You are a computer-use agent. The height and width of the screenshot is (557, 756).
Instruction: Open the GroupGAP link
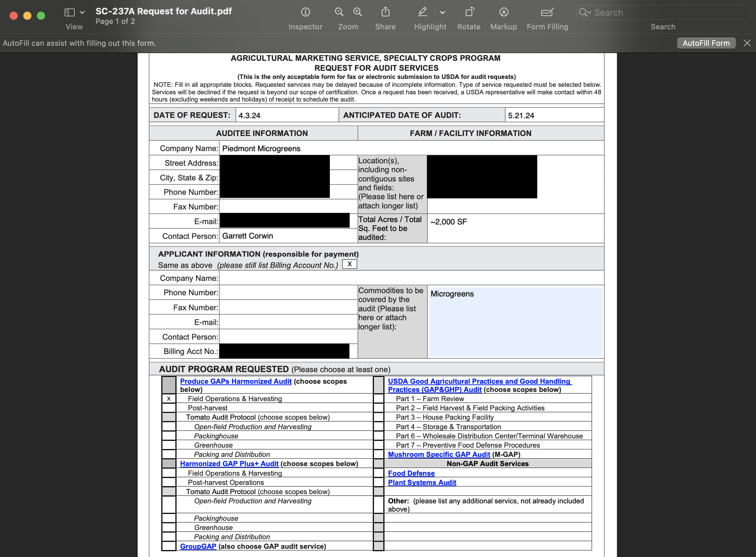(198, 546)
